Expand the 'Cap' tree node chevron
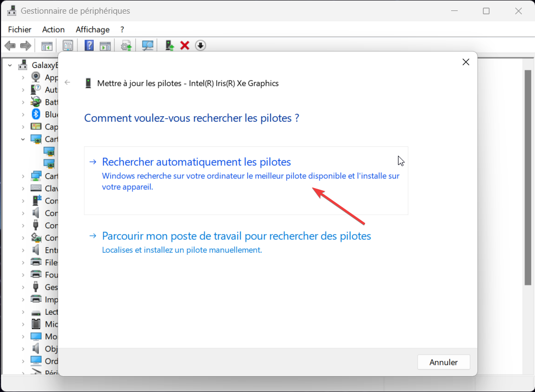 pos(23,127)
